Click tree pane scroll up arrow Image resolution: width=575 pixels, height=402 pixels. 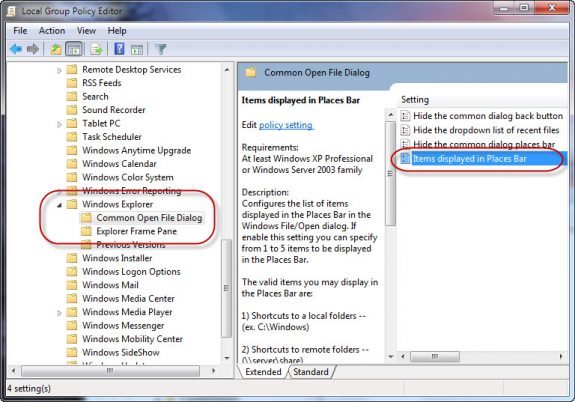tap(227, 70)
